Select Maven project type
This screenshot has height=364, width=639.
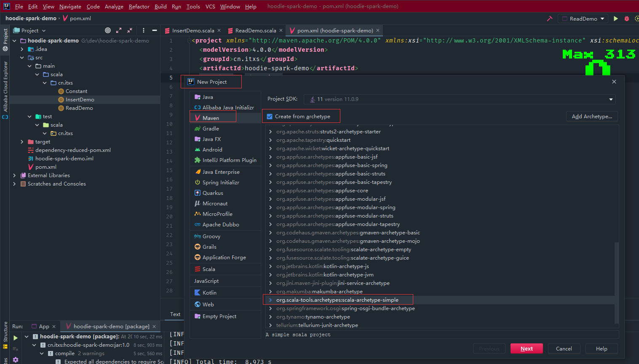coord(225,118)
